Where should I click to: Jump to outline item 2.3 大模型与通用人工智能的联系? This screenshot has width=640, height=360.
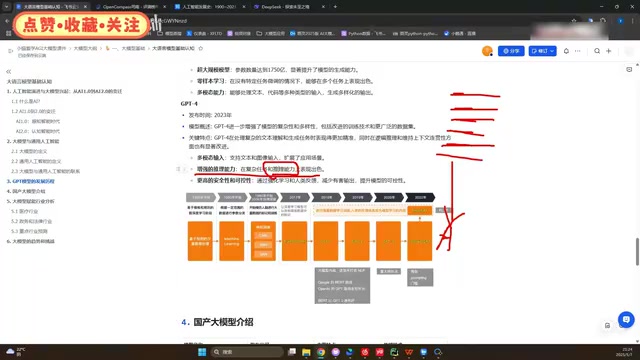(x=45, y=171)
